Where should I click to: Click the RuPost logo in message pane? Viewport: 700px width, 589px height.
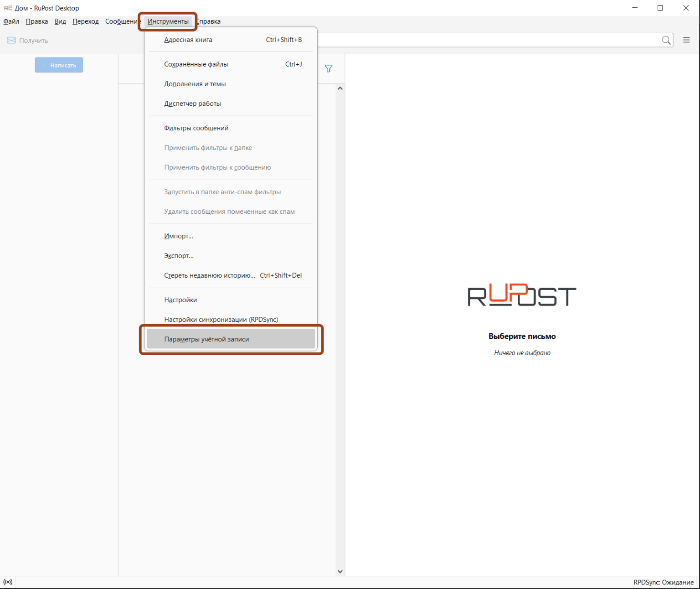[521, 296]
